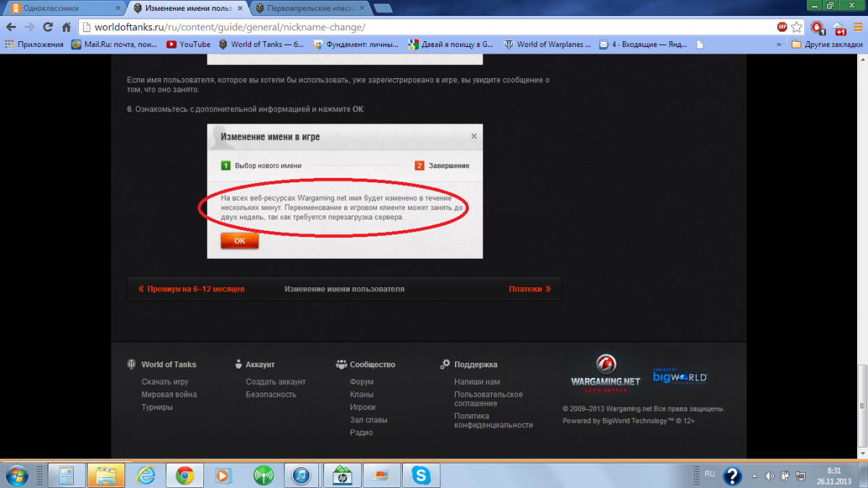Open the World of Tanks bookmark
Viewport: 868px width, 488px height.
(x=261, y=44)
